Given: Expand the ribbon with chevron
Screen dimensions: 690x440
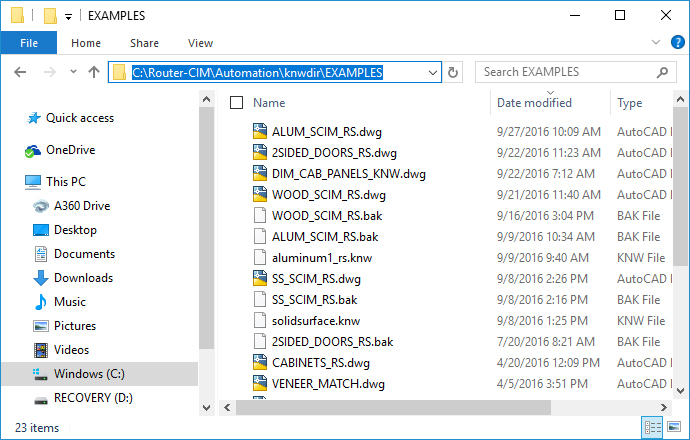Looking at the screenshot, I should (656, 43).
